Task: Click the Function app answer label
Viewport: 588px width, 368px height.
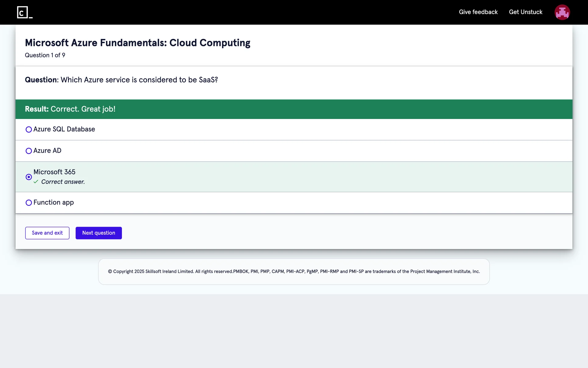Action: click(54, 202)
